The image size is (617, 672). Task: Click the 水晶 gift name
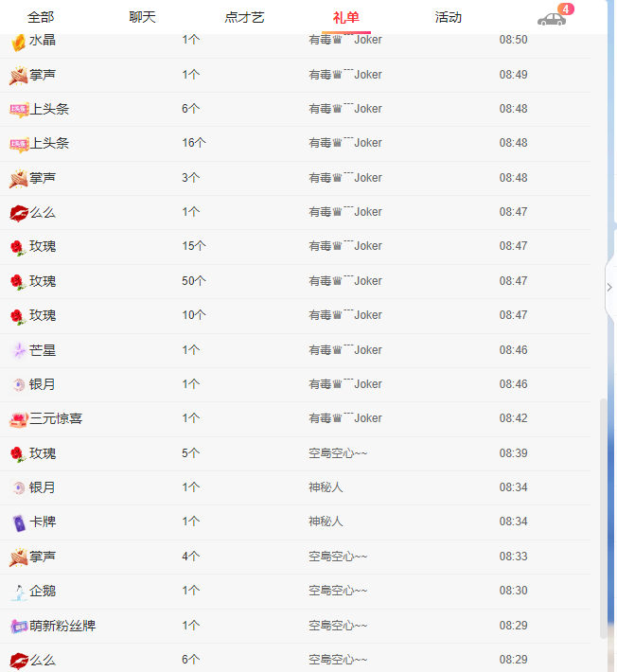point(43,41)
